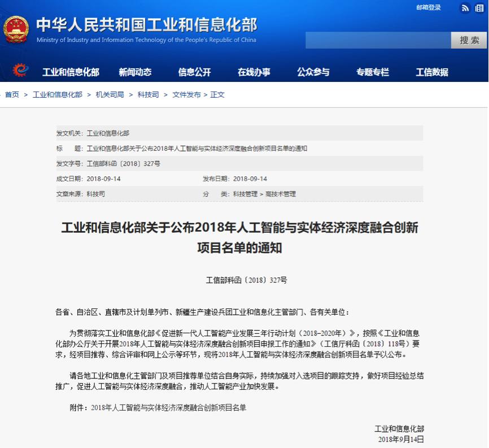489x448 pixels.
Task: Click 分类 value 科技管理 > 高技术管理
Action: click(264, 194)
